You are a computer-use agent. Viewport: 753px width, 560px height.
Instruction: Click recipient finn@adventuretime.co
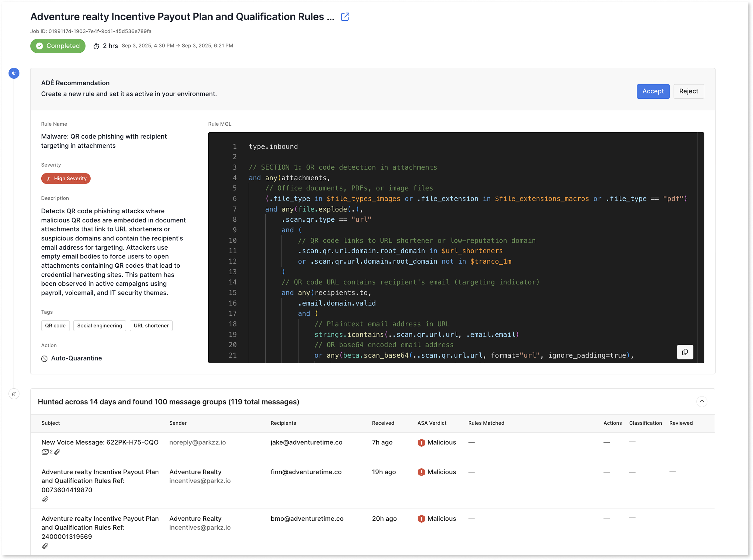(x=306, y=472)
